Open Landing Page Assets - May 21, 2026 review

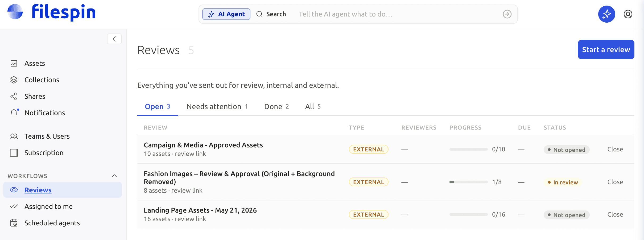point(200,210)
